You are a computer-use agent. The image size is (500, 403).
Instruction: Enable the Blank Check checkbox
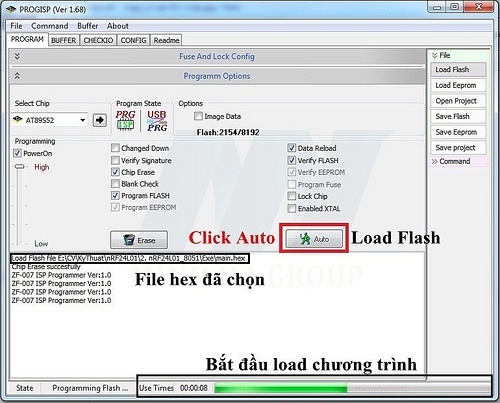115,184
